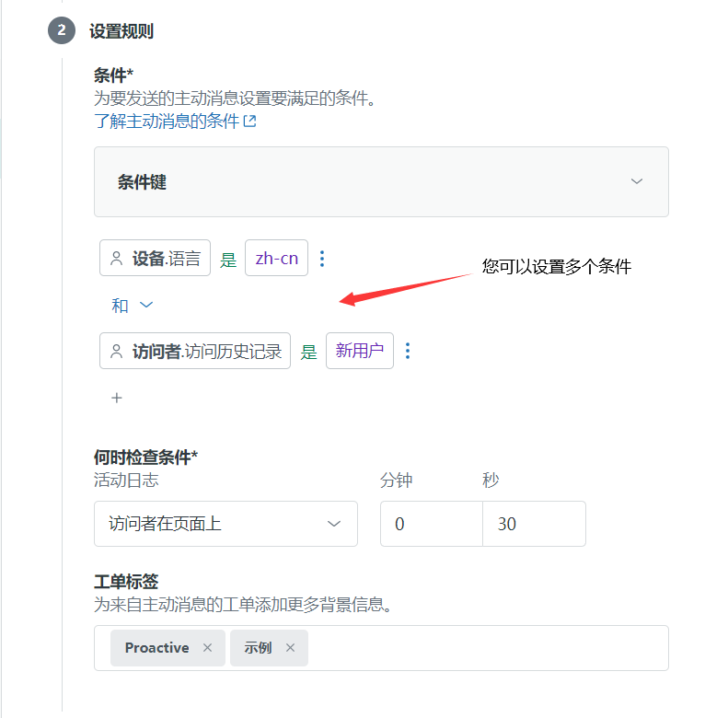728x718 pixels.
Task: Remove the Proactive tag
Action: coord(207,647)
